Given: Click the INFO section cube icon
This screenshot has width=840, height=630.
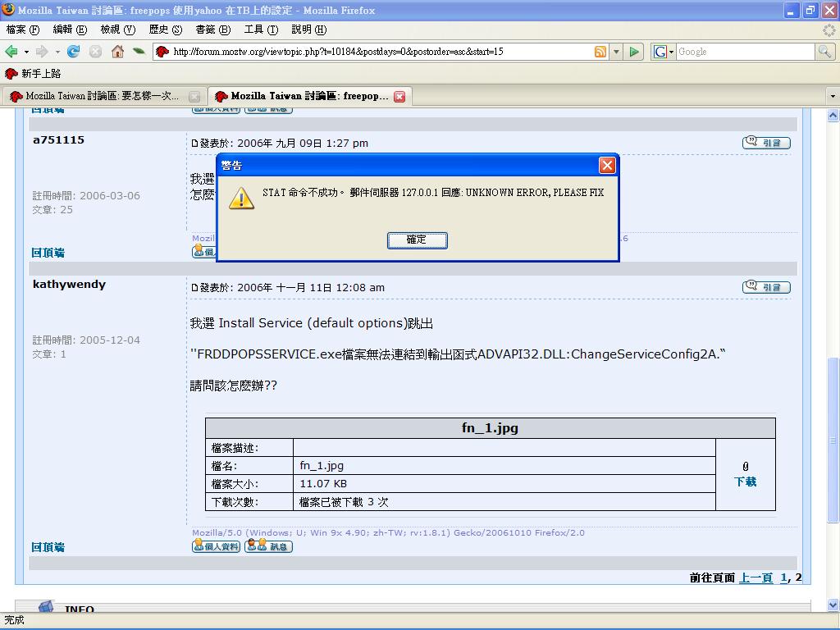Looking at the screenshot, I should point(46,606).
